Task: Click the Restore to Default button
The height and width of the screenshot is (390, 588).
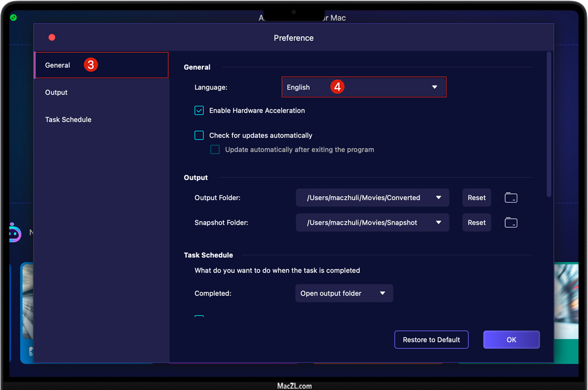Action: tap(431, 340)
